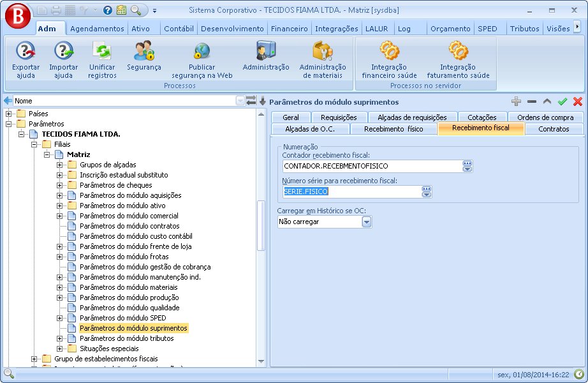Cancel changes with the red X

coord(578,101)
